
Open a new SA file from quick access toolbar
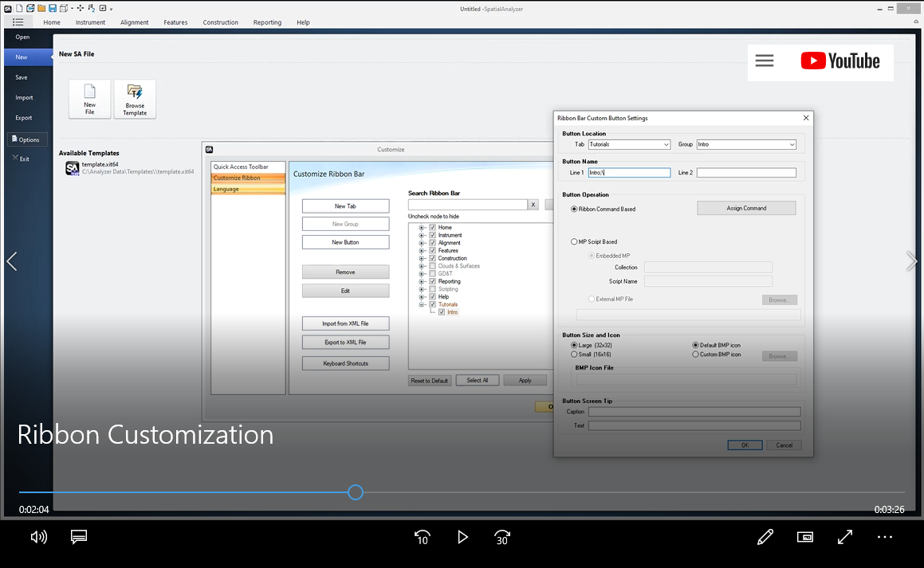tap(19, 7)
